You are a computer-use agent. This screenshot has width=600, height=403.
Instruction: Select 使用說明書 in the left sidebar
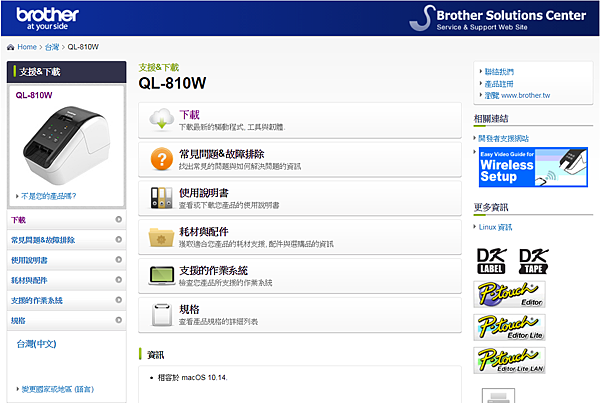pyautogui.click(x=29, y=260)
